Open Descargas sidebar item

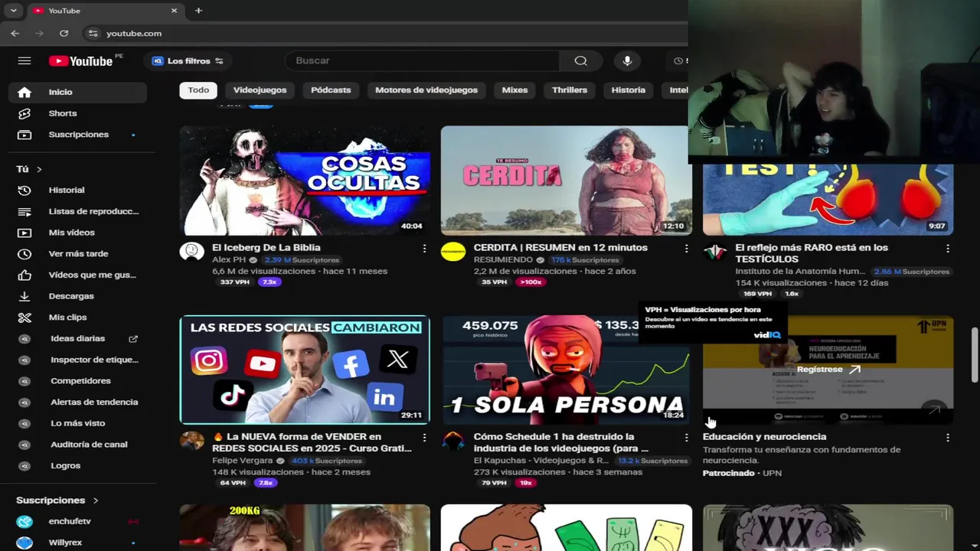(77, 296)
